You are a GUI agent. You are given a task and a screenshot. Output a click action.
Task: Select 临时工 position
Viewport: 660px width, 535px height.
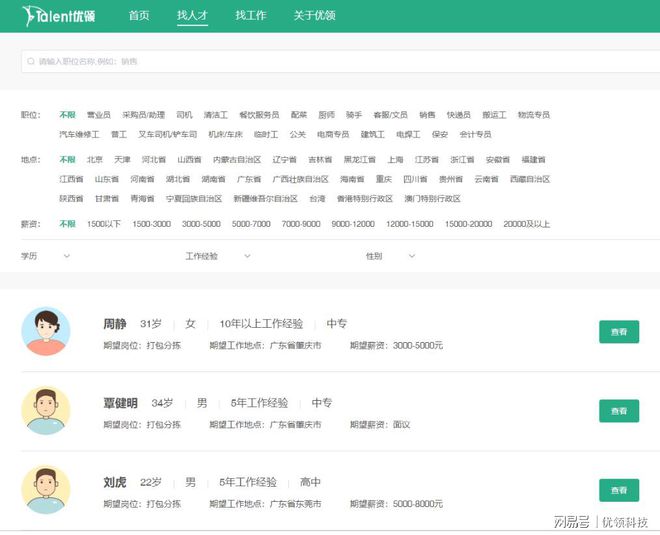pos(266,134)
